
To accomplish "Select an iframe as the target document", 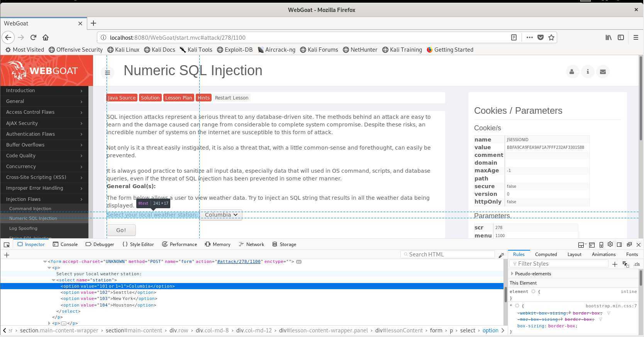I will [581, 245].
